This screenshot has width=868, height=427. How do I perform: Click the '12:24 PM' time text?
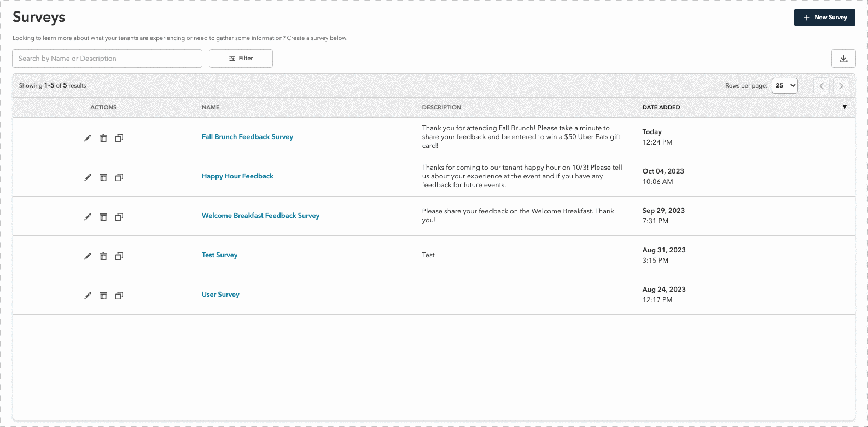657,142
